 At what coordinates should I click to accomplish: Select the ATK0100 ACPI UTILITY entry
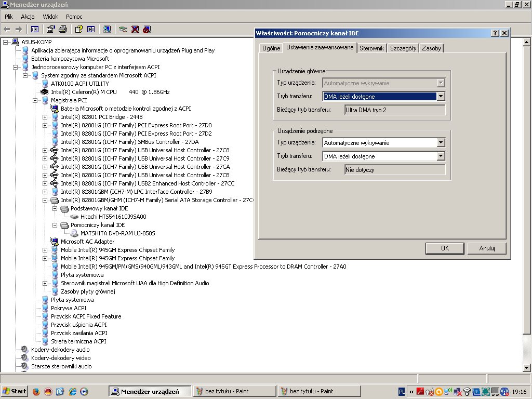79,84
